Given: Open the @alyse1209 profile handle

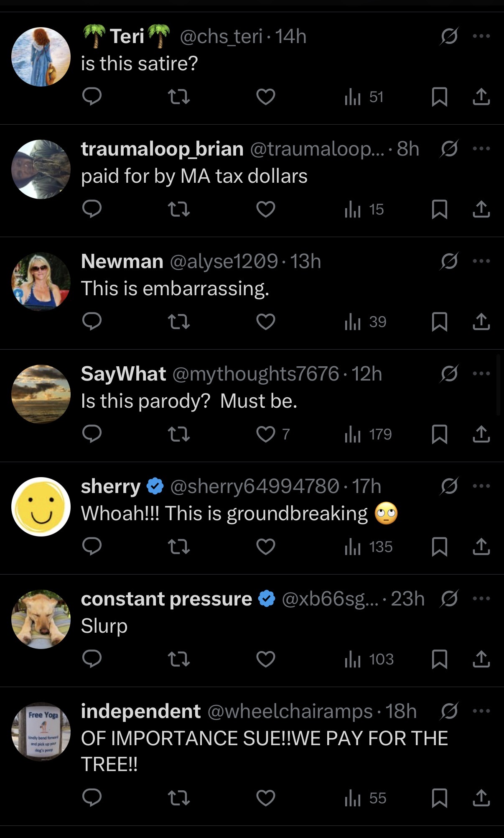Looking at the screenshot, I should pos(224,261).
